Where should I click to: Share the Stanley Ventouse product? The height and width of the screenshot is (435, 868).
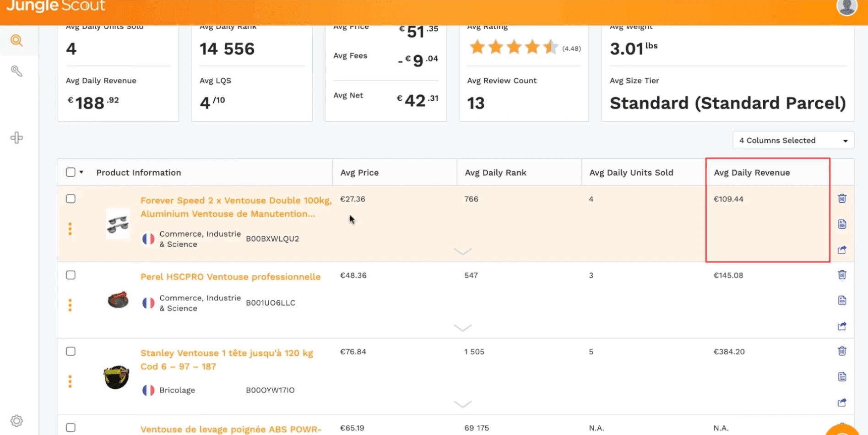pyautogui.click(x=842, y=402)
